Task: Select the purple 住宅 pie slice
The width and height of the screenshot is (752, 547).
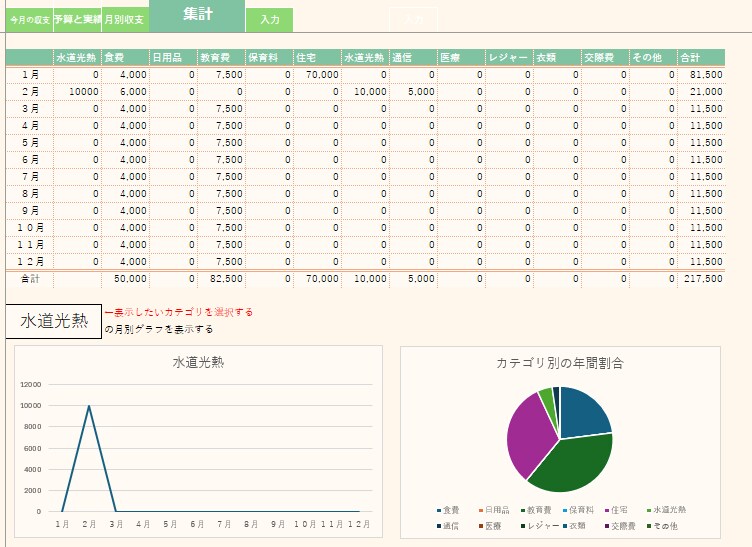Action: (528, 436)
